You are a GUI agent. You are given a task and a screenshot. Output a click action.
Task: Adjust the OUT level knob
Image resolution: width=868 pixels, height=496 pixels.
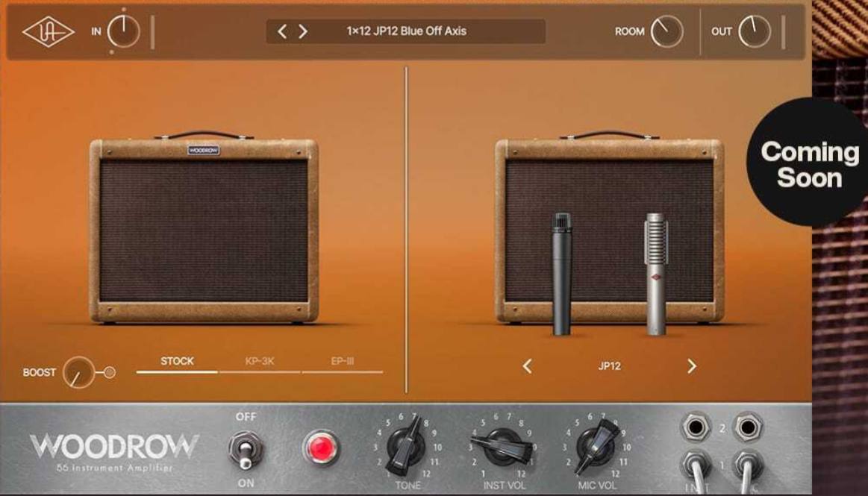tap(755, 31)
